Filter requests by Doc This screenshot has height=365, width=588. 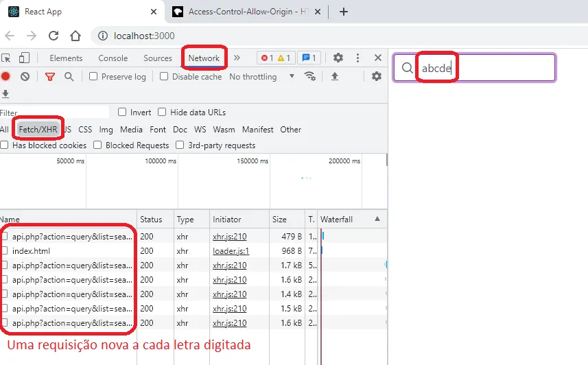(180, 130)
